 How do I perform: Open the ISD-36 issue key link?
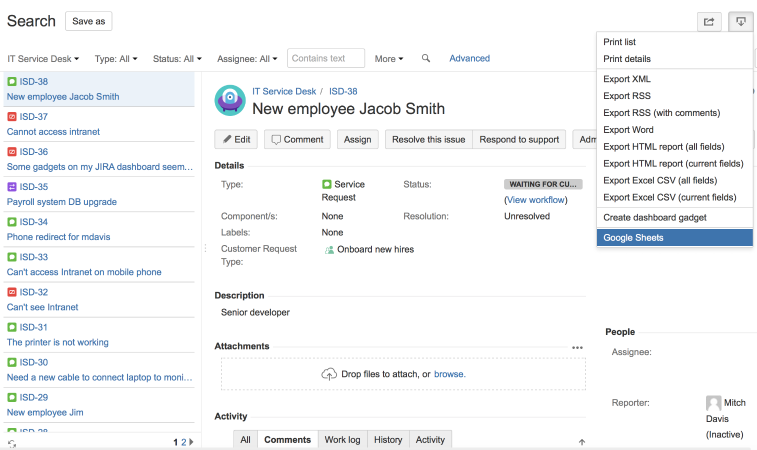(34, 152)
